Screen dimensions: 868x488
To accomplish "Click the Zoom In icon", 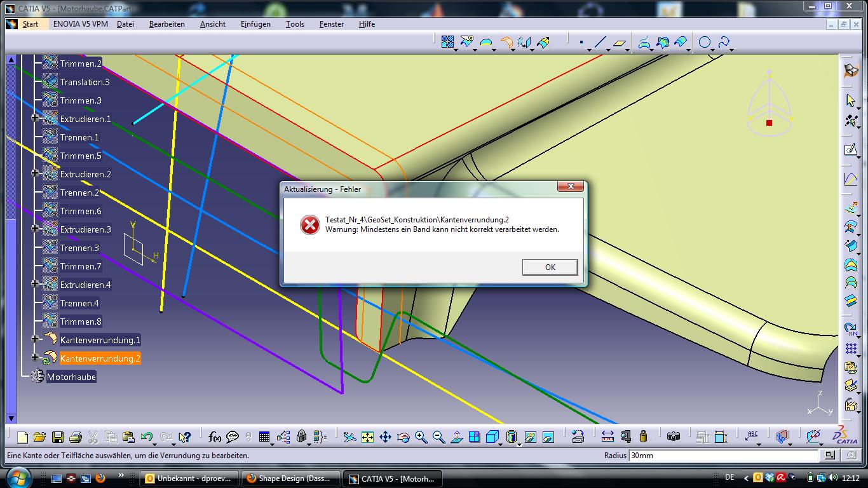I will (x=421, y=437).
